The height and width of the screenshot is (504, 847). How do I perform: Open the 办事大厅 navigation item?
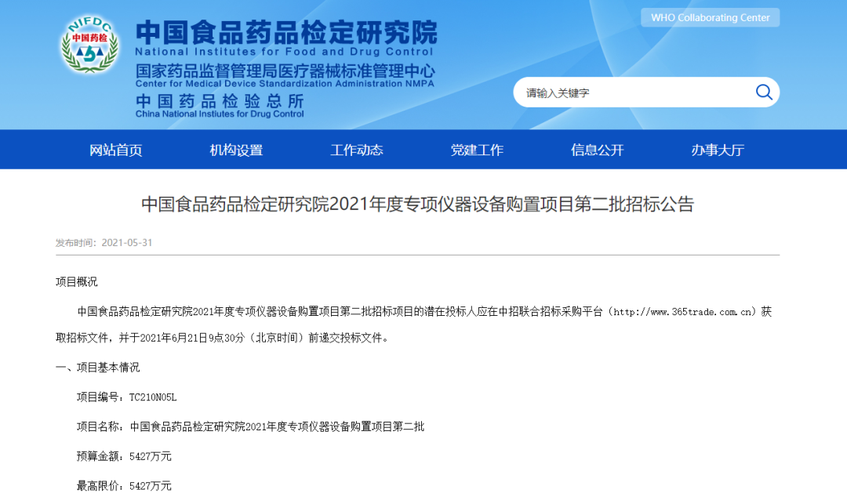coord(718,150)
